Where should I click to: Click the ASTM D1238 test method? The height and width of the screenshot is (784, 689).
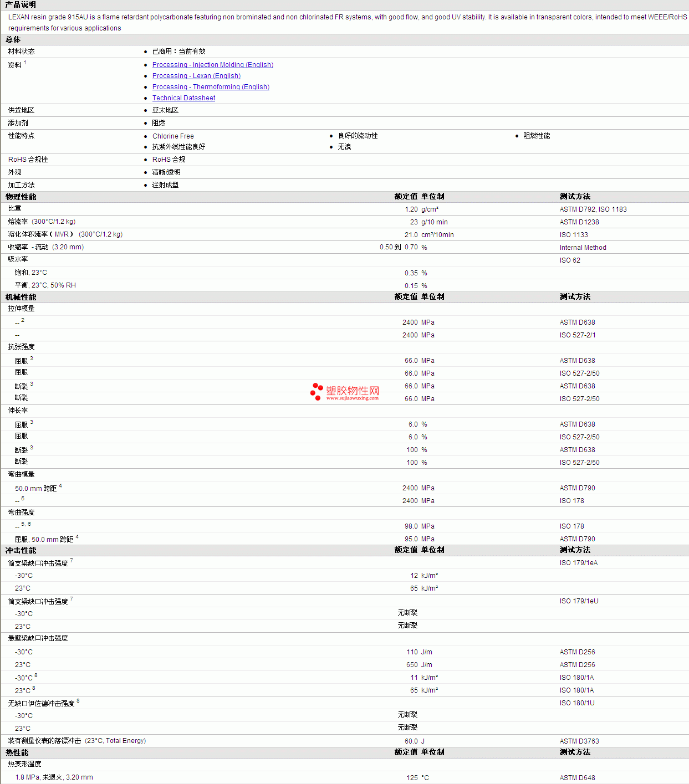click(579, 222)
